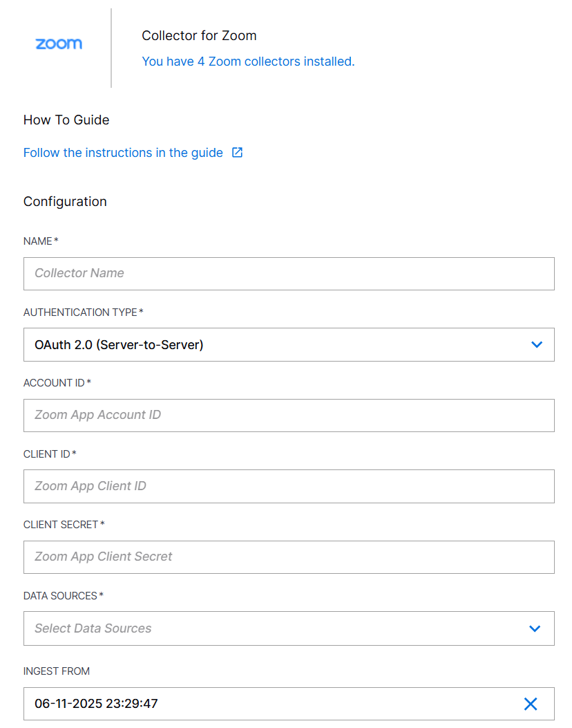This screenshot has height=728, width=572.
Task: Open the 4 Zoom collectors installed link
Action: (248, 62)
